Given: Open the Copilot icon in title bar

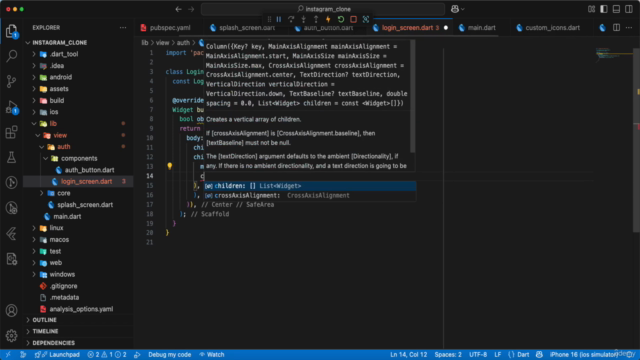Looking at the screenshot, I should pos(455,9).
